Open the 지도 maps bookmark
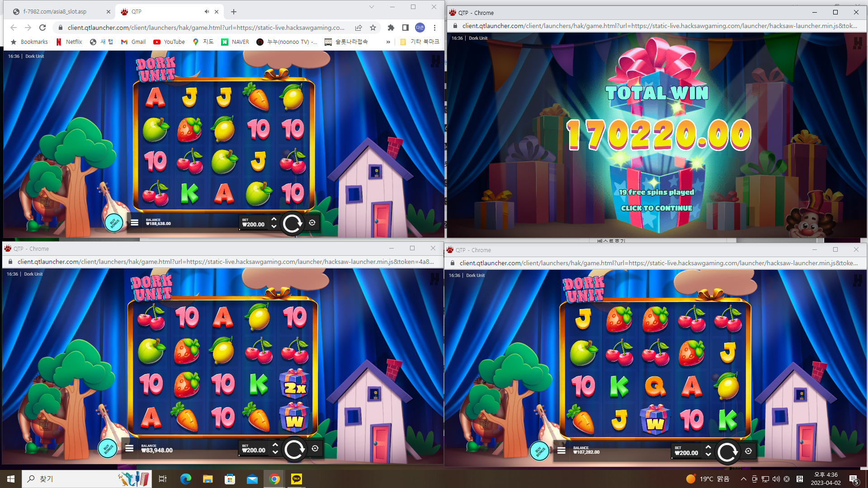868x488 pixels. tap(203, 42)
